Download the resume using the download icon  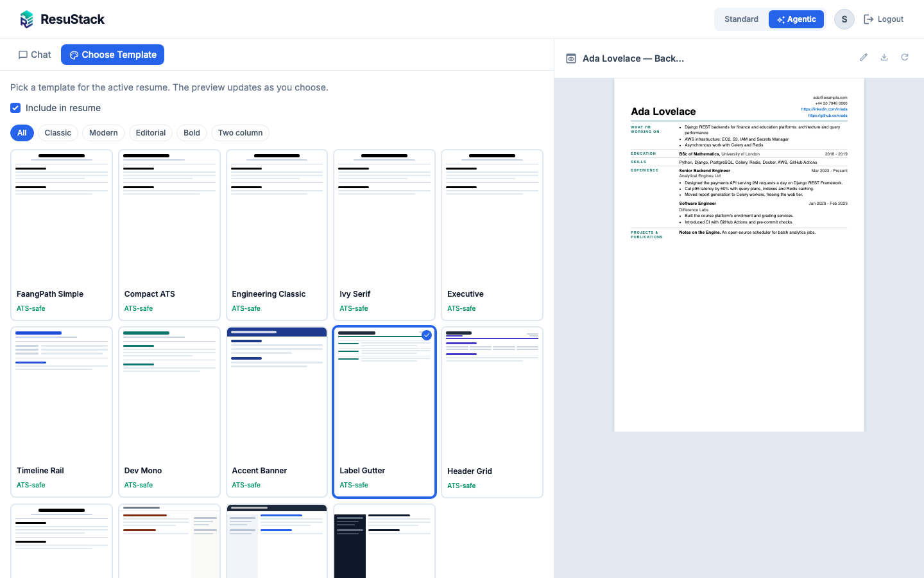884,57
